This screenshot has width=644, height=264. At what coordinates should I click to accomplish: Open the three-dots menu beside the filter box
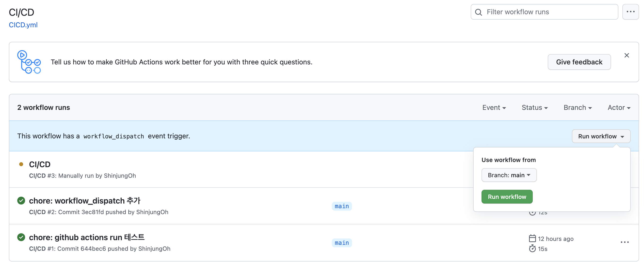(630, 12)
